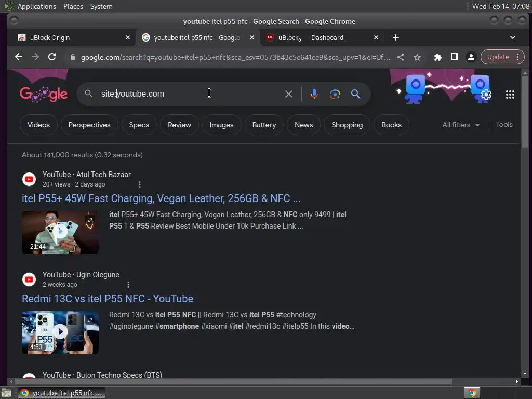Expand the tab search dropdown

[513, 37]
